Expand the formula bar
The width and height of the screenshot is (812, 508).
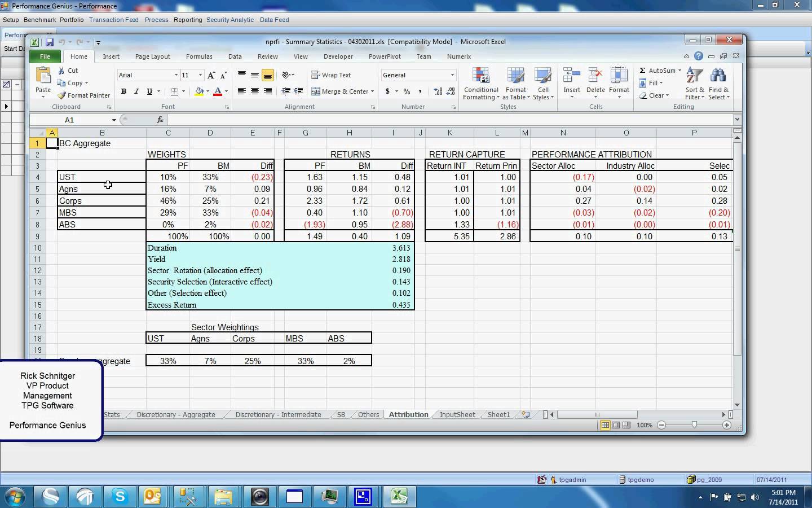736,120
